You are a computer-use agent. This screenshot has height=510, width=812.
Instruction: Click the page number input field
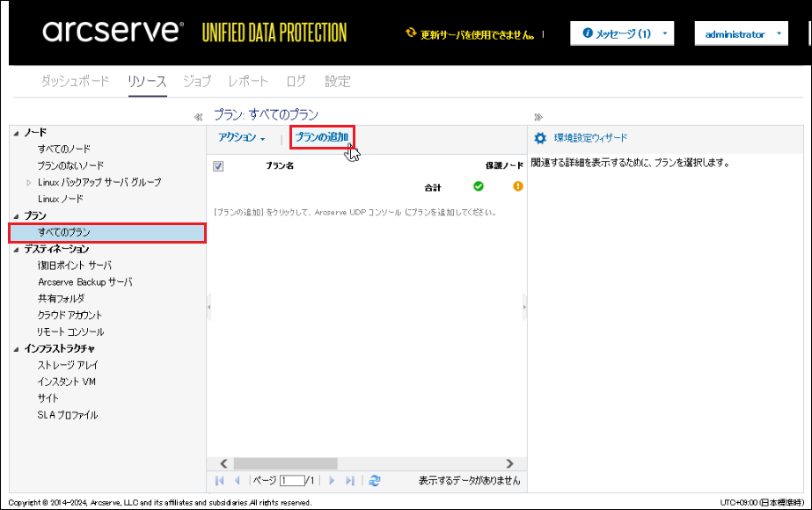(x=292, y=480)
